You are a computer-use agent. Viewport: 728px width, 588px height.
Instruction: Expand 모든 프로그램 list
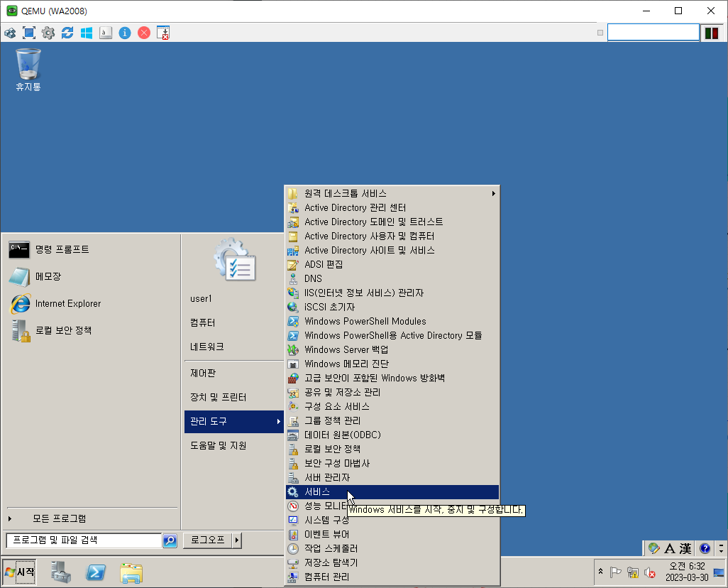pos(60,518)
